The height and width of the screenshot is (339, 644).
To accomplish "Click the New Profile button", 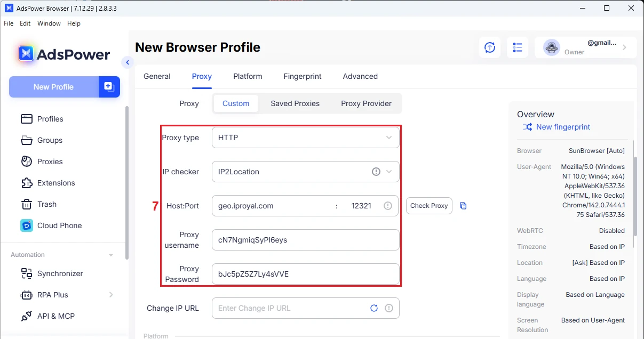I will (x=53, y=87).
